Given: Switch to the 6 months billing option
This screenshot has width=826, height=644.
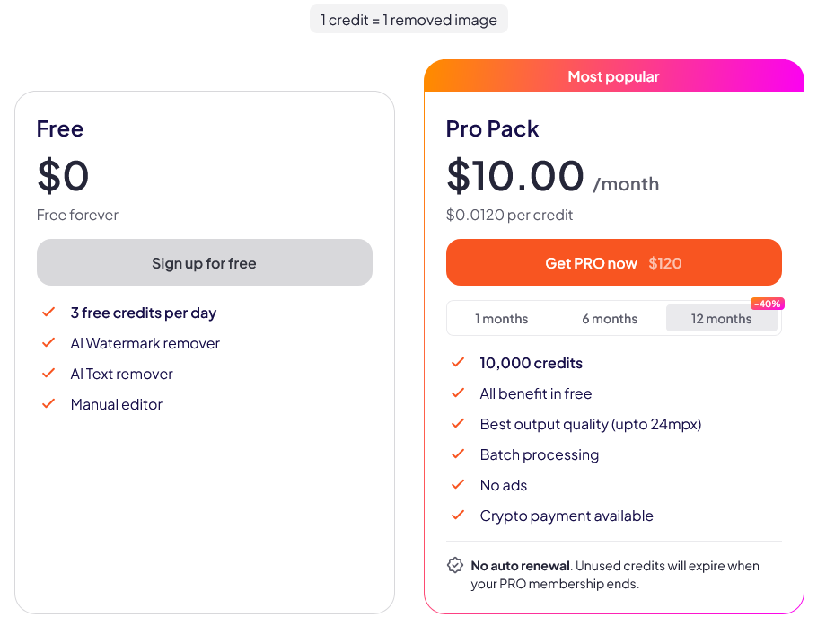Looking at the screenshot, I should (x=610, y=318).
